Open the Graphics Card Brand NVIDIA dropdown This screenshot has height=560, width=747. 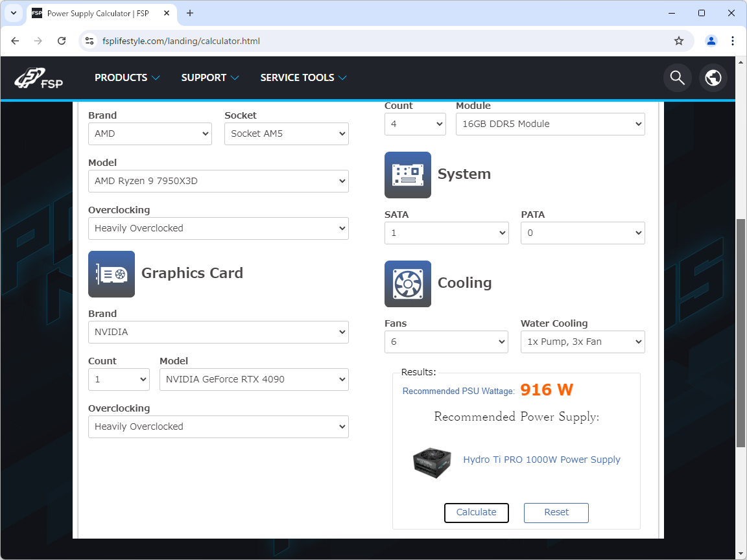click(x=218, y=332)
